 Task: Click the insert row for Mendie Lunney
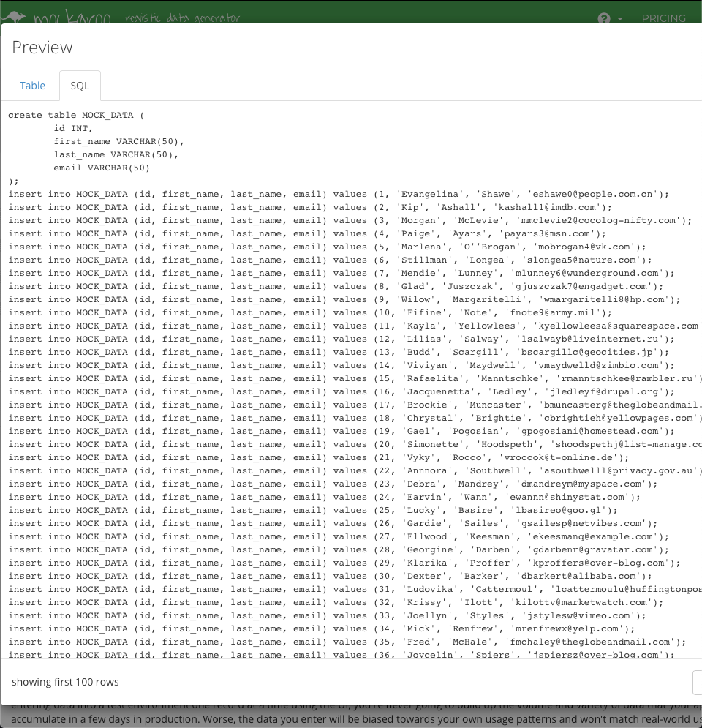point(341,273)
